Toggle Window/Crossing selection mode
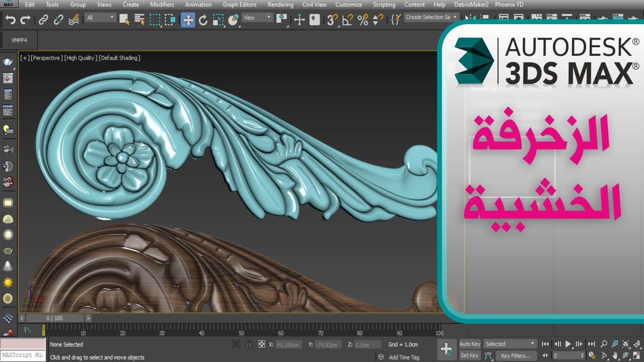Viewport: 644px width, 362px height. pyautogui.click(x=171, y=20)
